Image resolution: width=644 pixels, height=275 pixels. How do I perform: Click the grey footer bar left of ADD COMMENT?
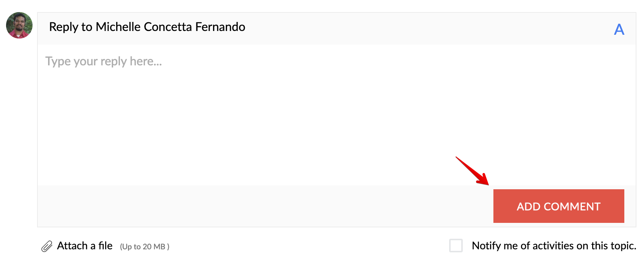pyautogui.click(x=265, y=206)
